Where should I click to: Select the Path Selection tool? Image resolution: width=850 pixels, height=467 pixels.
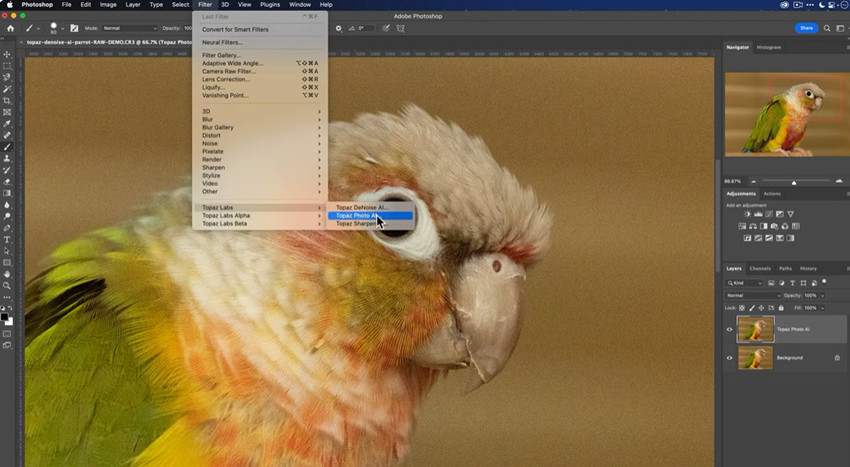click(7, 251)
